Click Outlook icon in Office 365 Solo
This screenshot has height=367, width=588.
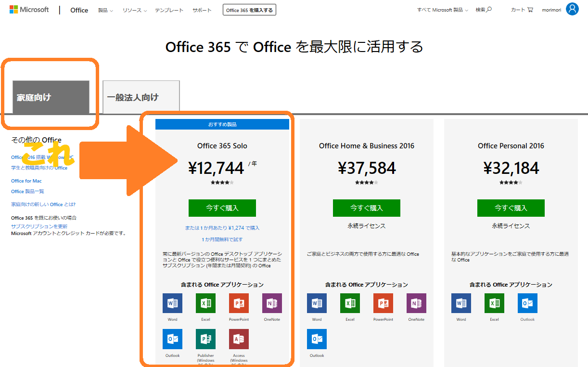[x=172, y=339]
